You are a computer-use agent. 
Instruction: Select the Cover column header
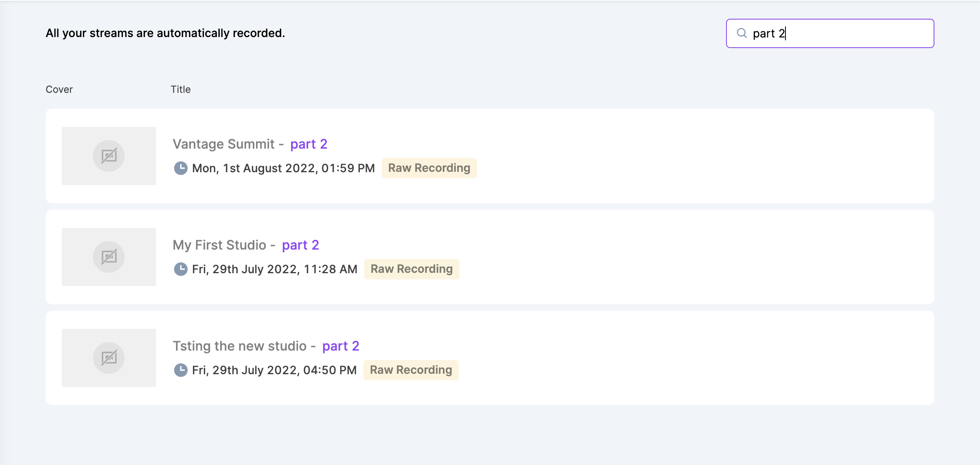59,89
